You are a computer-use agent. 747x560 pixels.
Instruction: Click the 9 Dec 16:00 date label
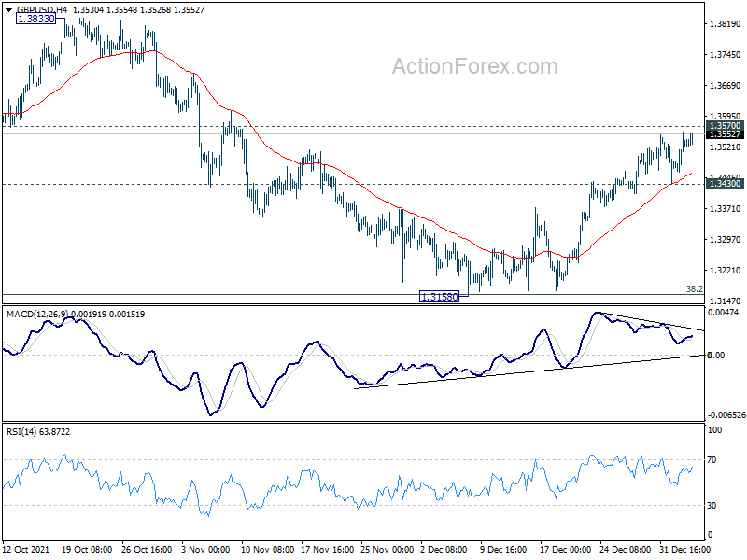coord(503,550)
